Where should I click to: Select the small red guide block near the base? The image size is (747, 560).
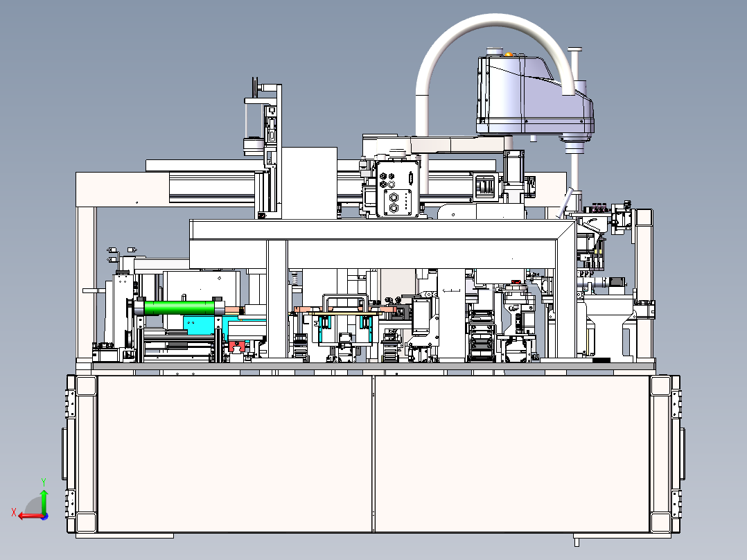point(237,347)
